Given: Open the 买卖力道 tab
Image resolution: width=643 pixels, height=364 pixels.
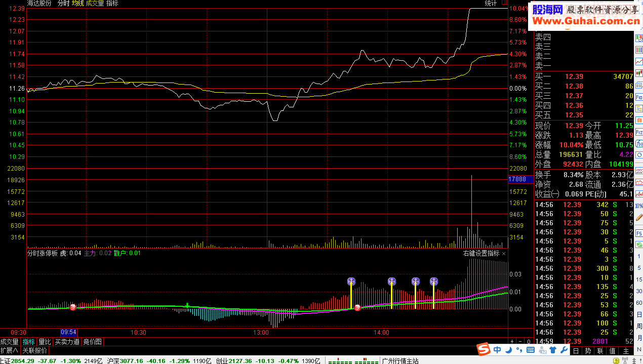Looking at the screenshot, I should pyautogui.click(x=67, y=342).
